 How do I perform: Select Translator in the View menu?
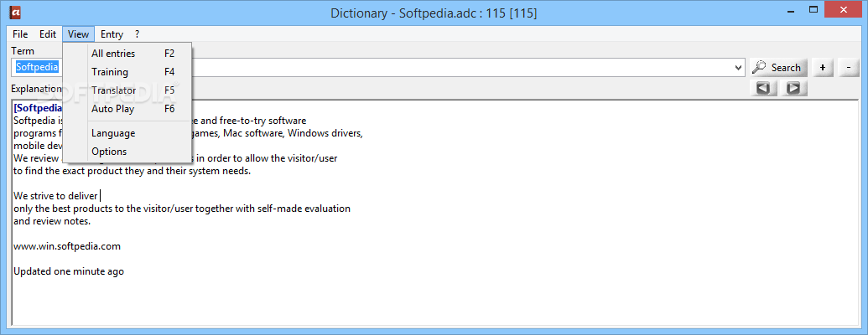coord(127,90)
